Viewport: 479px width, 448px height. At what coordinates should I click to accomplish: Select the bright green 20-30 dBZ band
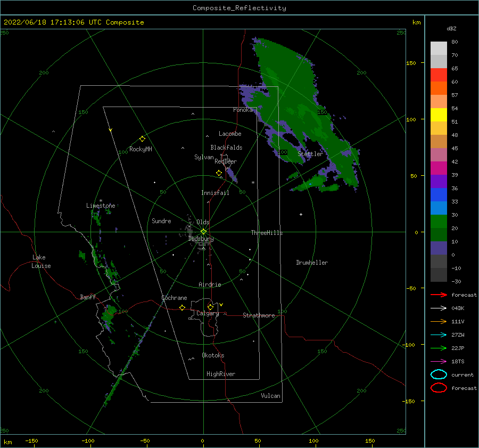[x=439, y=222]
